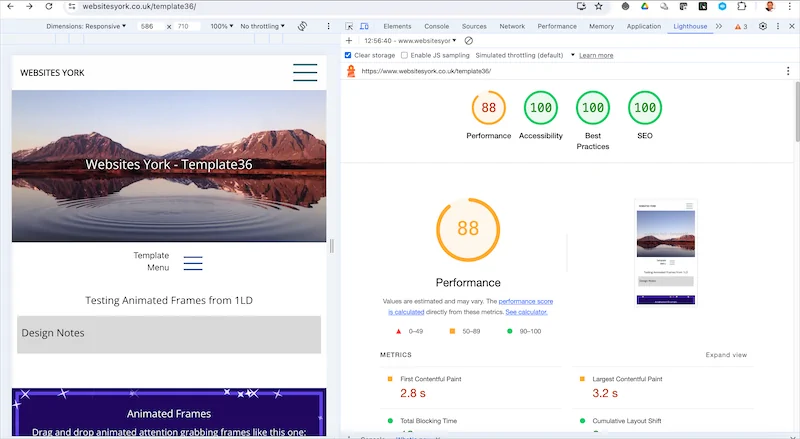Open DevTools customize three-dot menu
This screenshot has height=439, width=800.
(778, 26)
